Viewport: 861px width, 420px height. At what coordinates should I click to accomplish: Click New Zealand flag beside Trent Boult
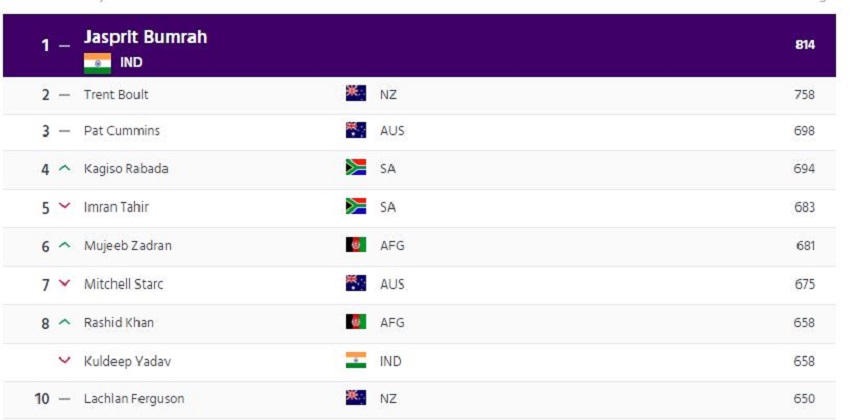point(356,94)
